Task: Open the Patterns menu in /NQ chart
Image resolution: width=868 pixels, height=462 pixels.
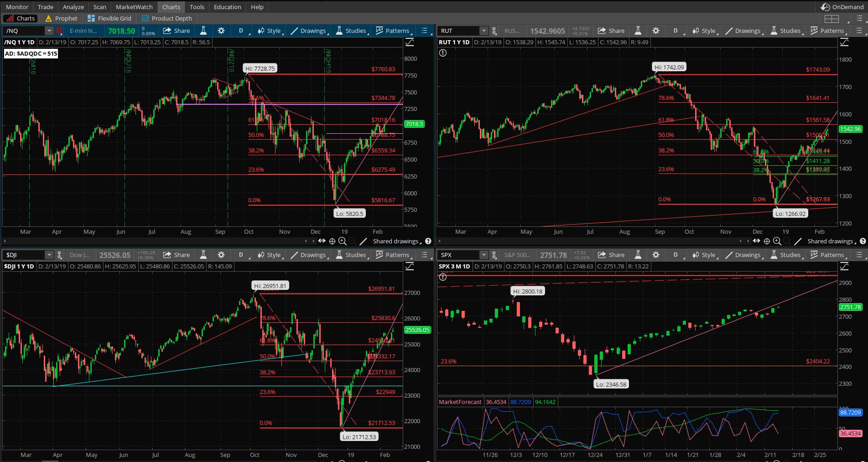Action: click(393, 31)
